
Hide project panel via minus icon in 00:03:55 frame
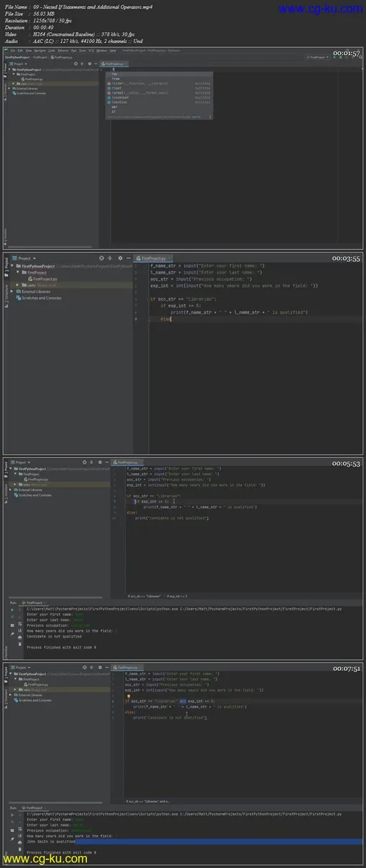129,258
